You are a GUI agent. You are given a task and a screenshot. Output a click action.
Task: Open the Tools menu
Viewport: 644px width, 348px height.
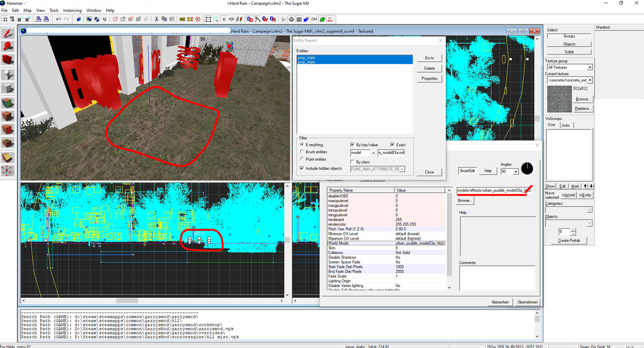click(x=54, y=10)
